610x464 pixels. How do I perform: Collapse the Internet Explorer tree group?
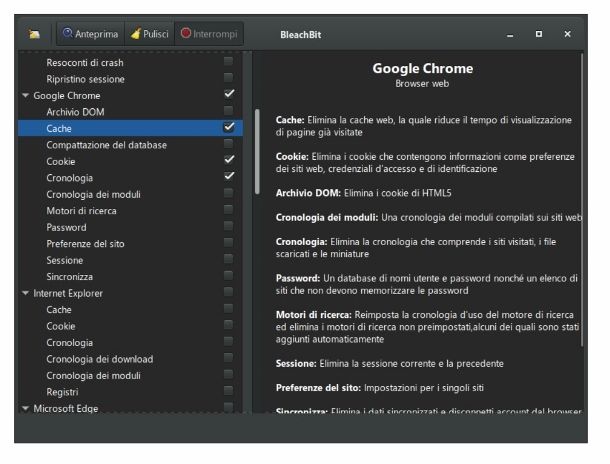26,293
